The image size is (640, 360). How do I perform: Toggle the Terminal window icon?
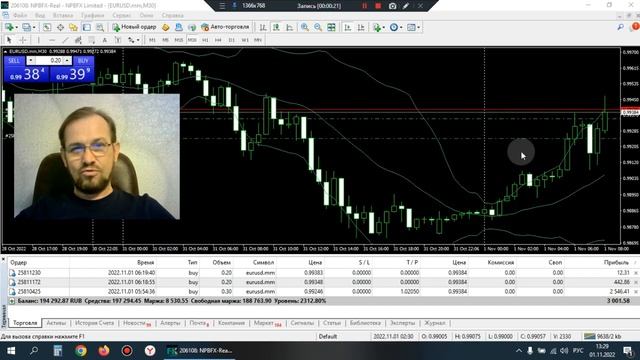(87, 27)
